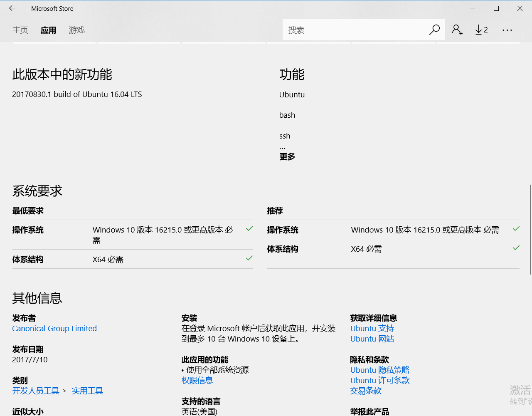532x416 pixels.
Task: Switch to the 游戏 tab
Action: point(77,30)
